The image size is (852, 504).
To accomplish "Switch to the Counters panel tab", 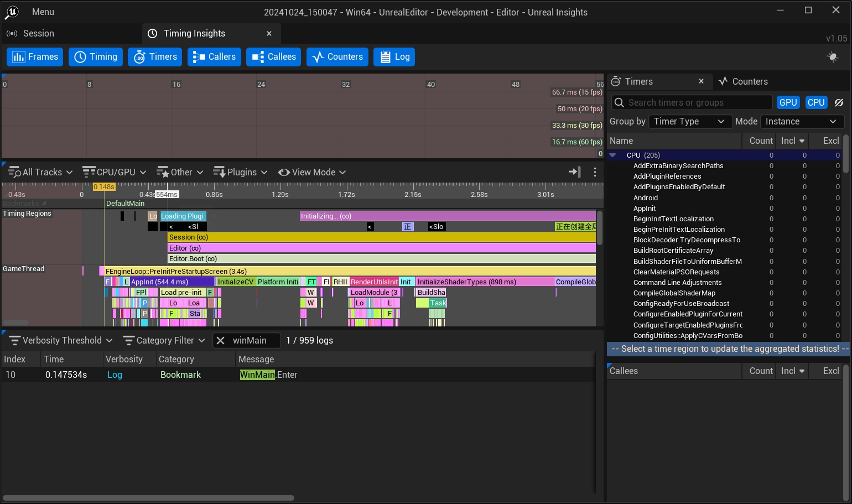I will [x=744, y=81].
